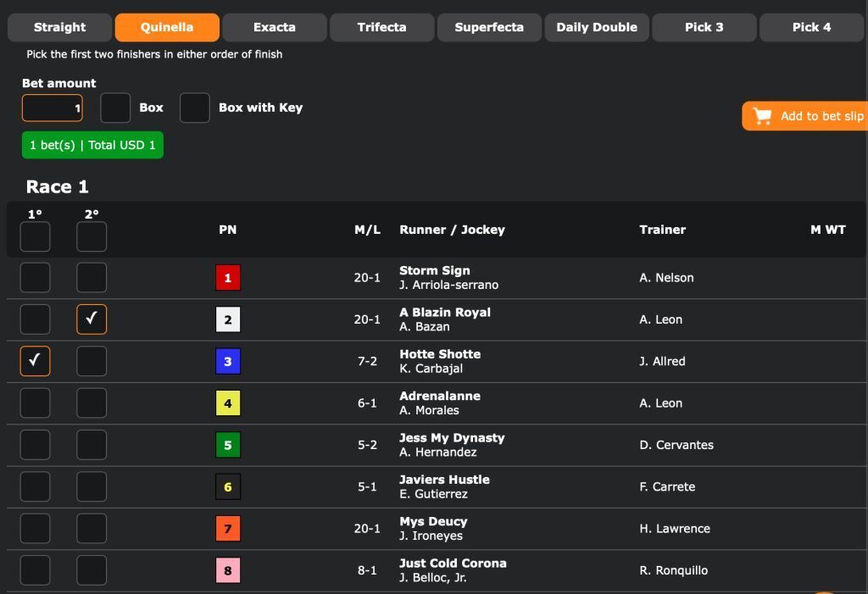Screen dimensions: 868x594
Task: Go to the Pick 3 tab
Action: click(704, 27)
